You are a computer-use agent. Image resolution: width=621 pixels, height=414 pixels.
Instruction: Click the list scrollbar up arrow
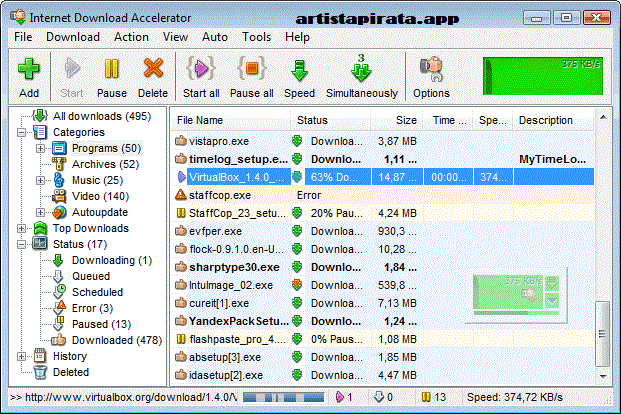click(603, 118)
